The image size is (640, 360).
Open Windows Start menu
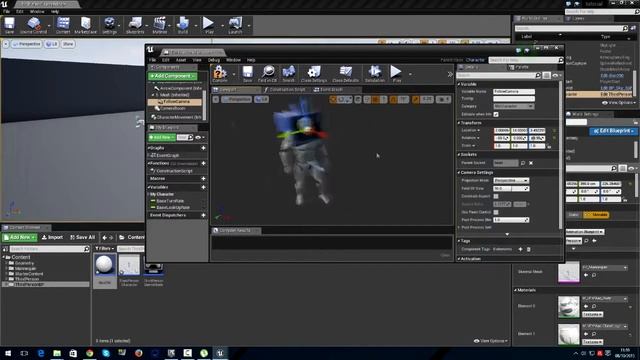pyautogui.click(x=8, y=353)
